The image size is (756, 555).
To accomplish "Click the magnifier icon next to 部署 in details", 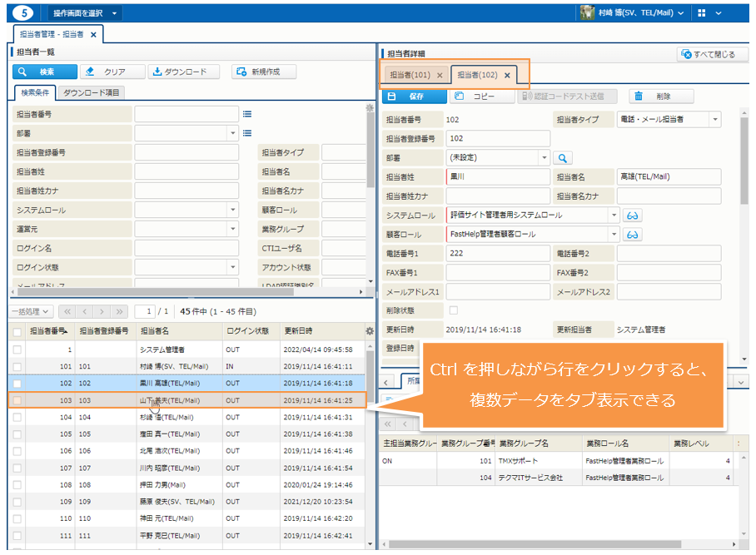I will (x=564, y=157).
